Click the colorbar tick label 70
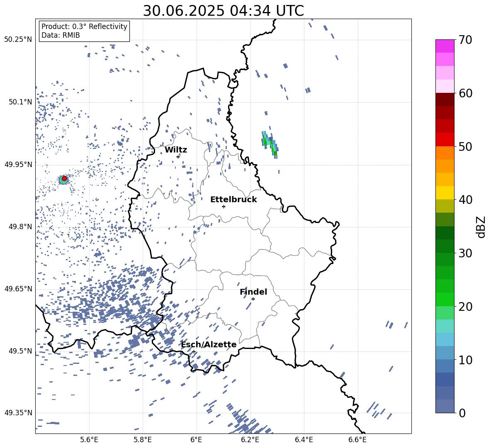 coord(465,40)
